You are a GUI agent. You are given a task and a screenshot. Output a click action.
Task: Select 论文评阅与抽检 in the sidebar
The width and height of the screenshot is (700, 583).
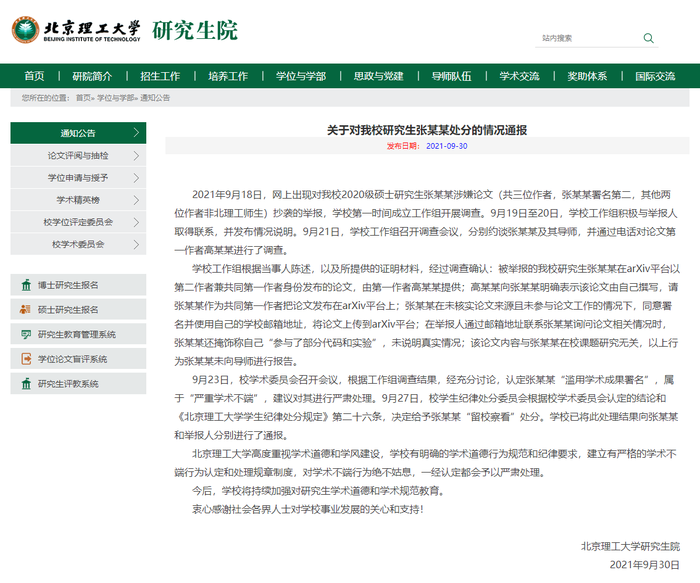tap(78, 155)
